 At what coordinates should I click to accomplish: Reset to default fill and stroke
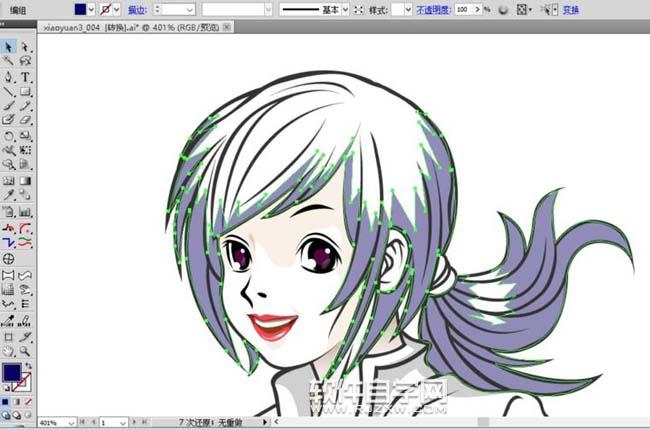[x=7, y=388]
